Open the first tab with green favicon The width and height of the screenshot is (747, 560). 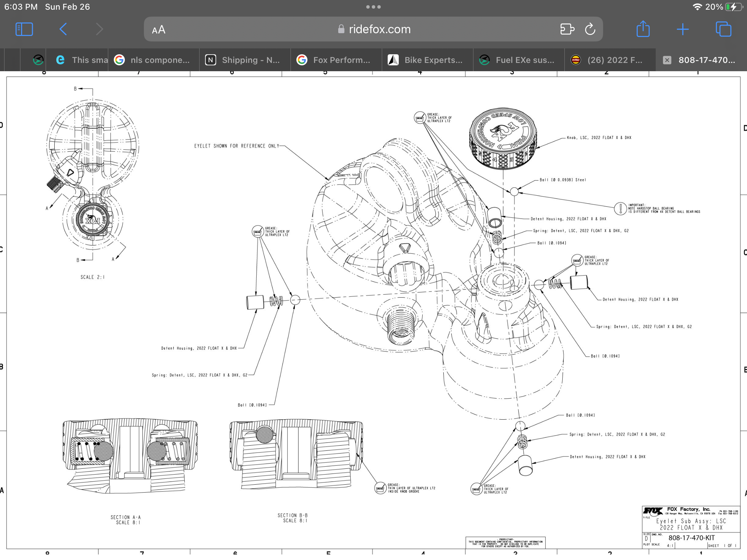click(x=38, y=60)
